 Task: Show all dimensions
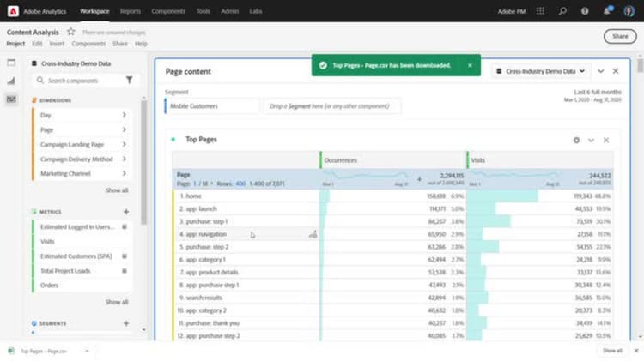click(117, 190)
